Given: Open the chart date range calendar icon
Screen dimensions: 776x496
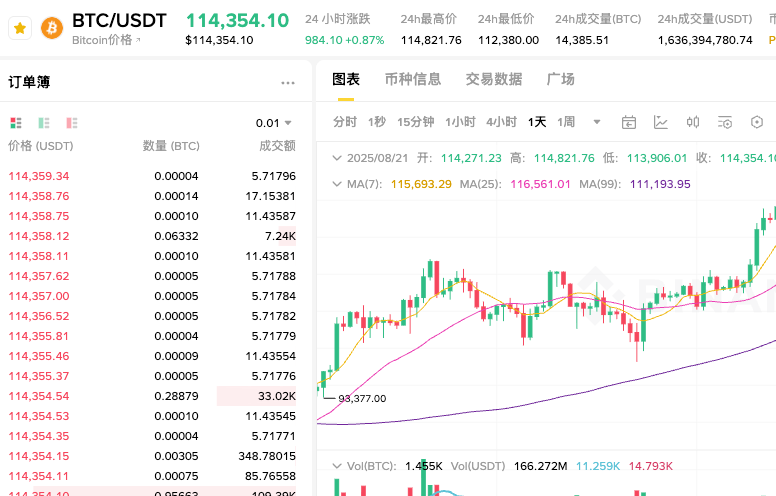Looking at the screenshot, I should click(629, 122).
